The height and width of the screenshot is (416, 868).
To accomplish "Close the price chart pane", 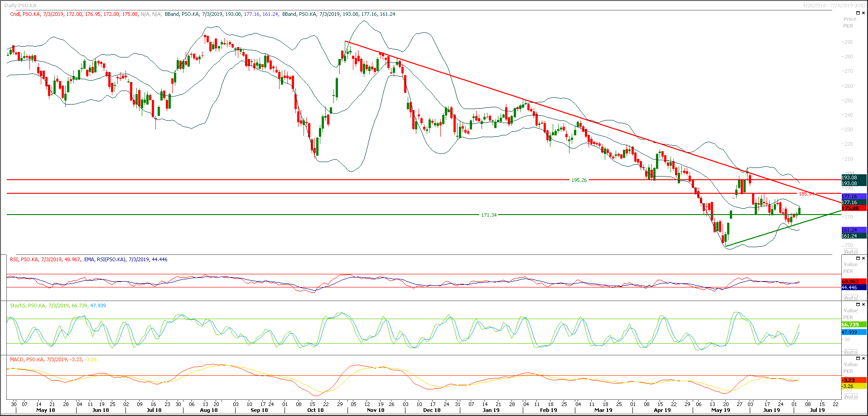I will click(x=863, y=13).
